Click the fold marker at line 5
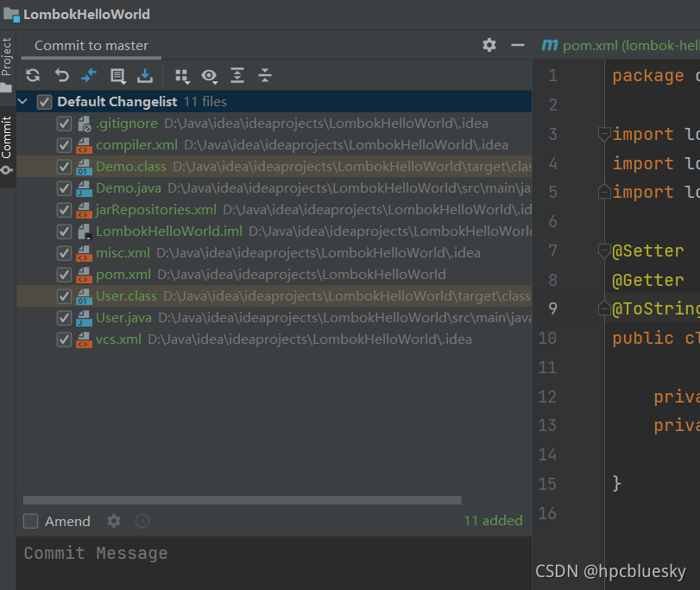 point(604,191)
